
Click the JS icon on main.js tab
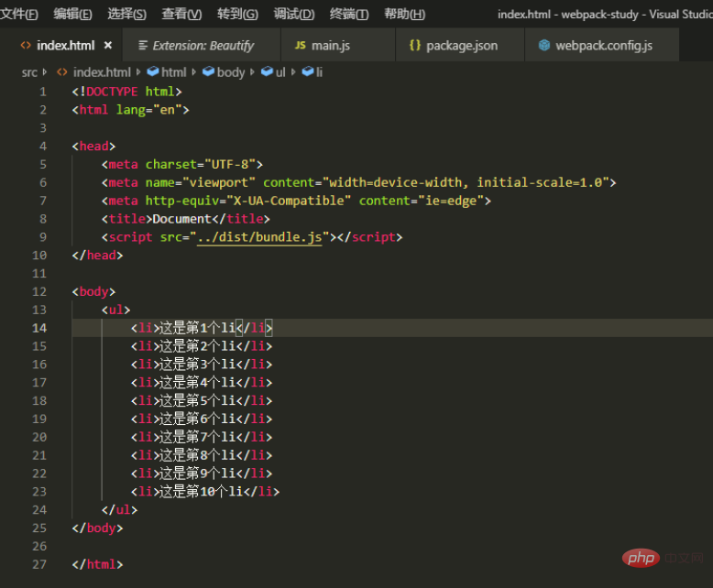(x=301, y=45)
